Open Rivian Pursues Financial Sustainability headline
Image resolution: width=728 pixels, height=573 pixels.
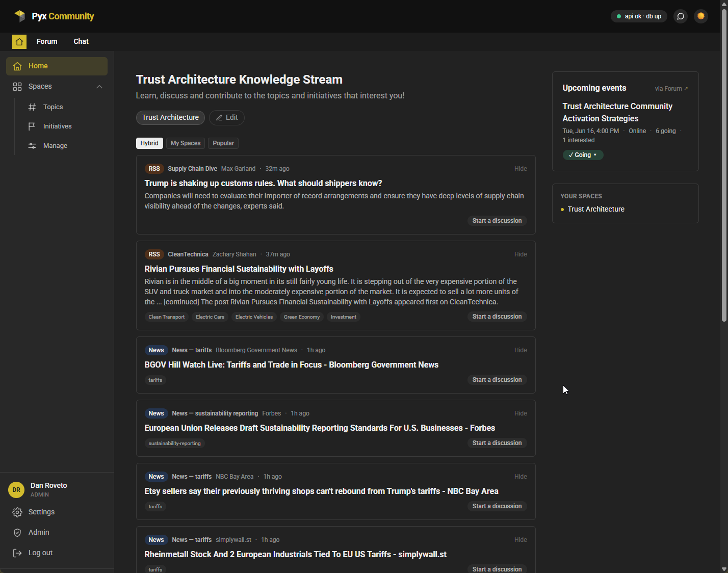[239, 269]
